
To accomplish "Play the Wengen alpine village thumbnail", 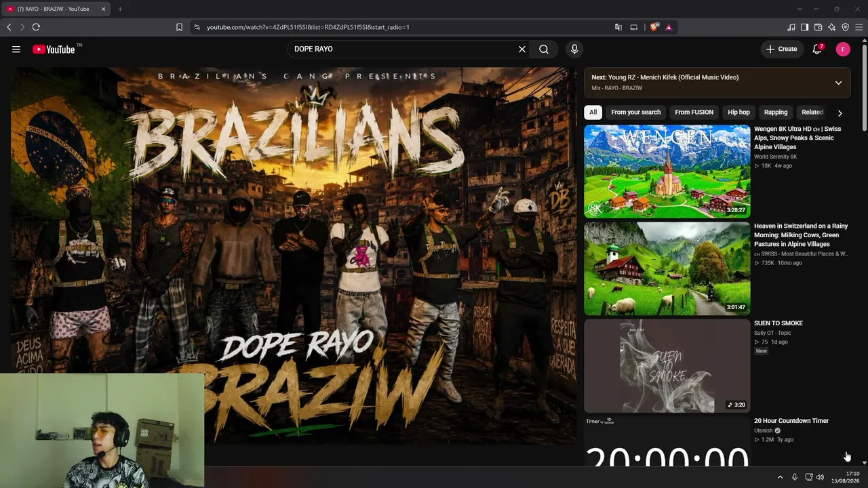I will 667,171.
